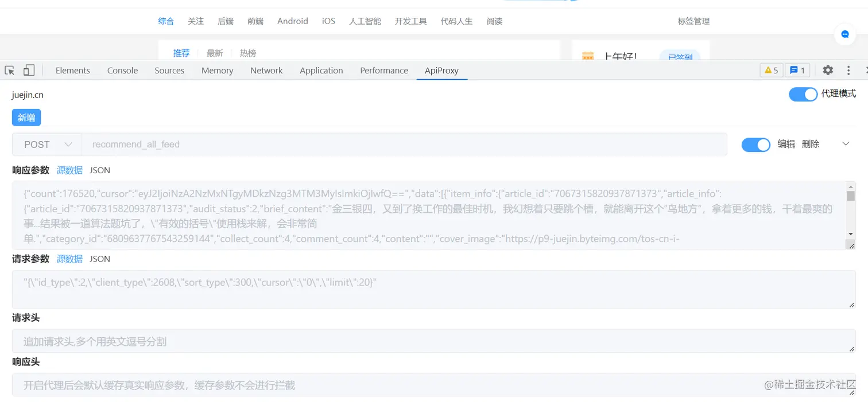Open the 后端 category
The width and height of the screenshot is (868, 402).
coord(226,21)
